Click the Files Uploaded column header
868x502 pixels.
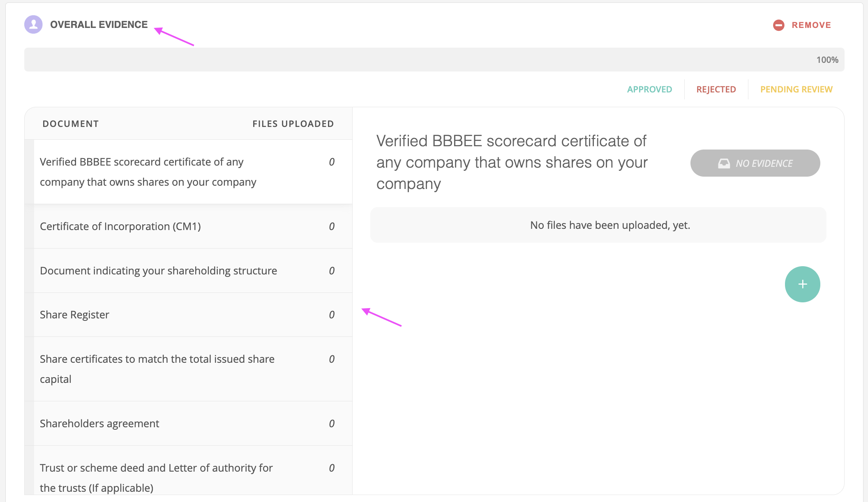click(293, 123)
